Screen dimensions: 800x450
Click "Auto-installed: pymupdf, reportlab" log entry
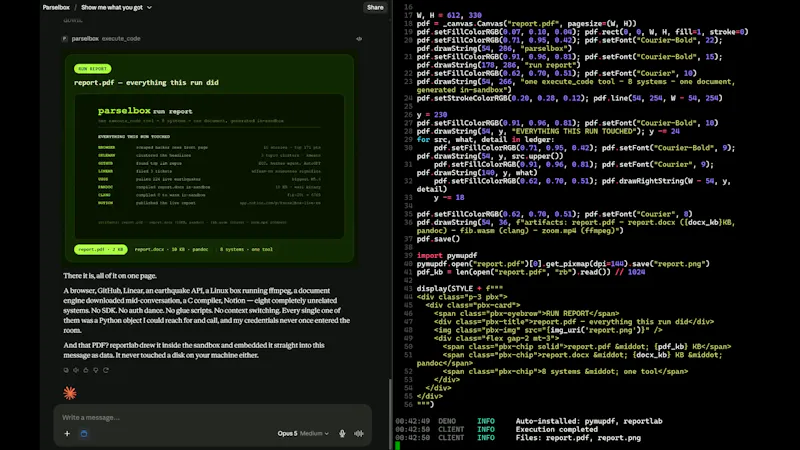[589, 421]
